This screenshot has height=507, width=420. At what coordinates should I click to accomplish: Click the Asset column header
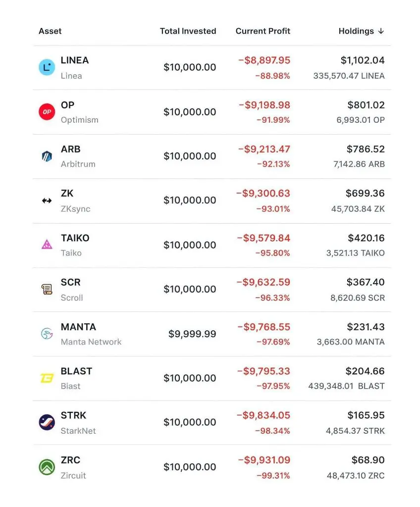pos(50,31)
